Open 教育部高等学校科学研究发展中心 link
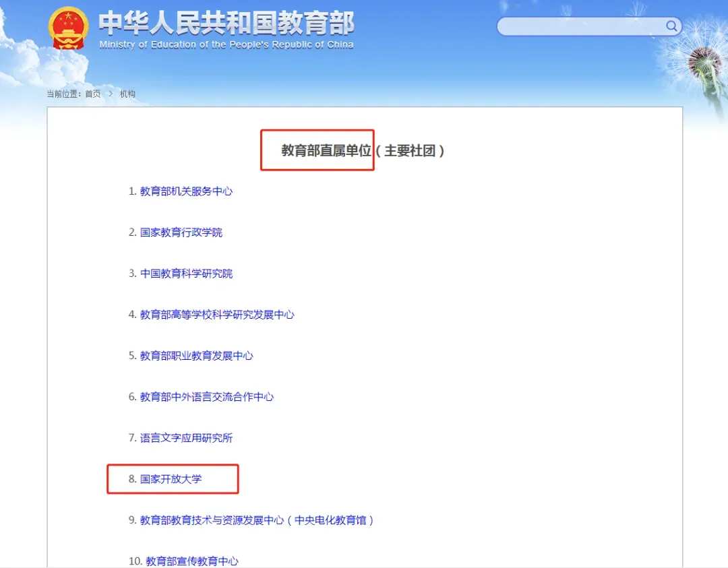This screenshot has width=728, height=568. pos(217,315)
